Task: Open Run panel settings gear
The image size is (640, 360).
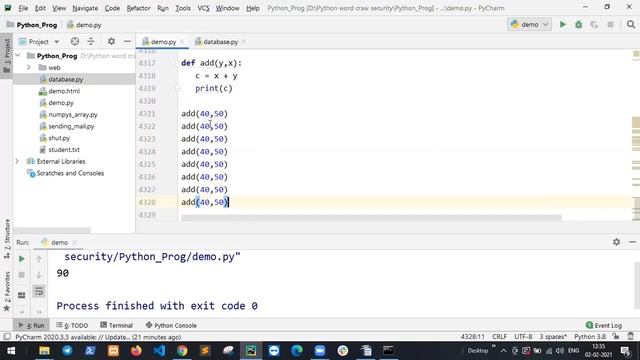Action: [616, 242]
